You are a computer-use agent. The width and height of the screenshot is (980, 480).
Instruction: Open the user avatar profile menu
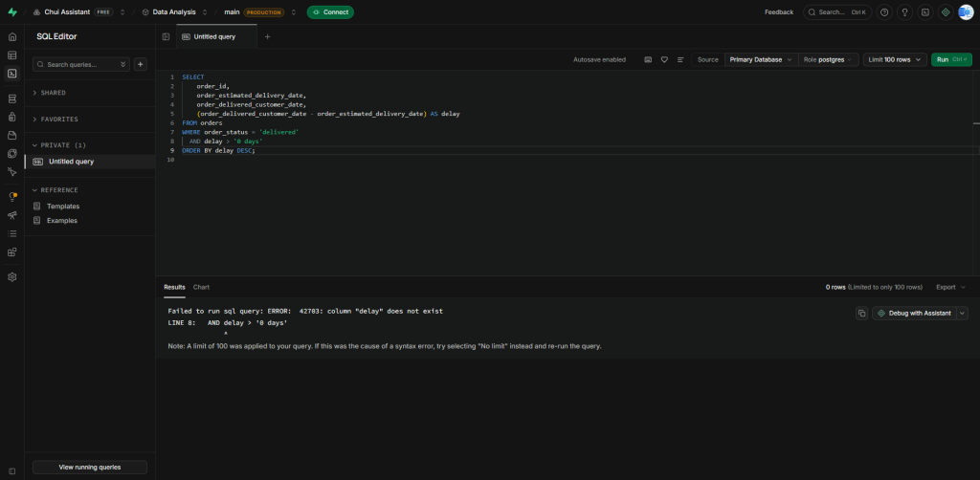(966, 11)
